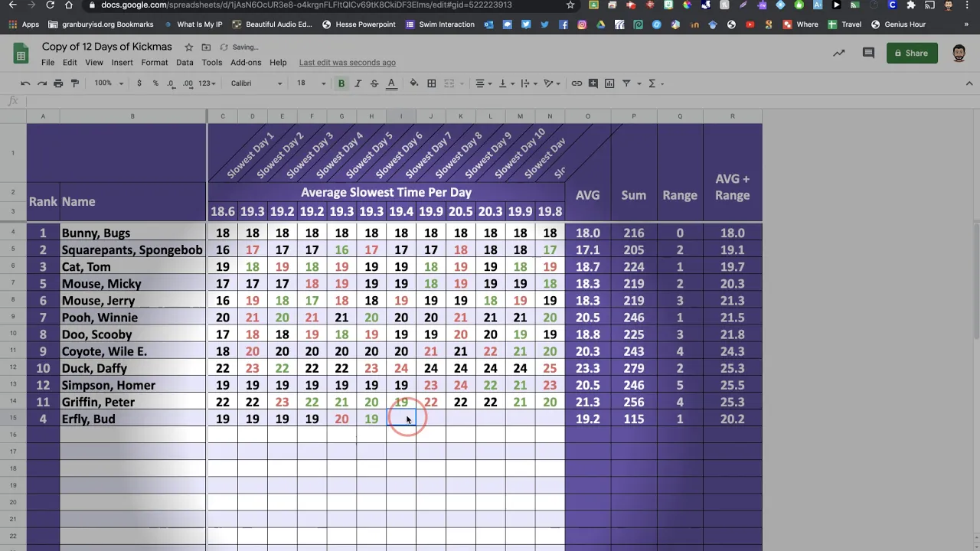This screenshot has height=551, width=980.
Task: Go back in browser
Action: click(x=12, y=5)
